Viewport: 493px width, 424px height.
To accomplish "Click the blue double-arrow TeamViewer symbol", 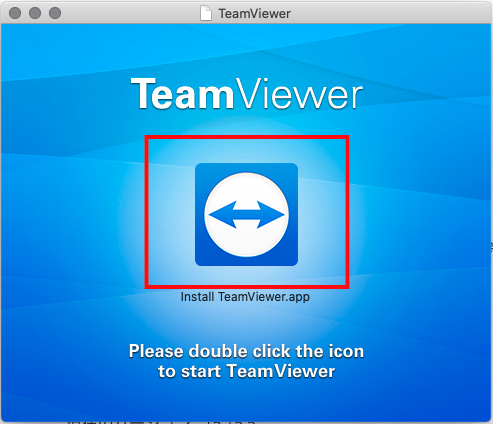I will 246,215.
